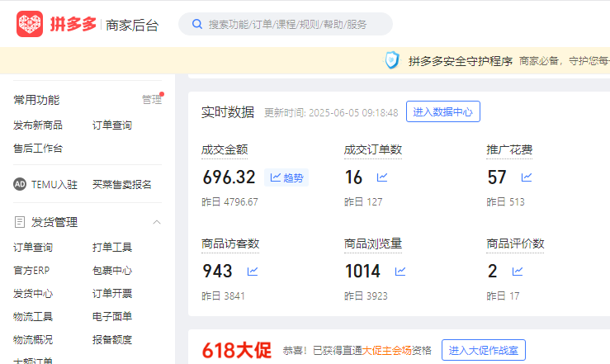
Task: Enter the 进入大促作战室 page
Action: [x=483, y=350]
